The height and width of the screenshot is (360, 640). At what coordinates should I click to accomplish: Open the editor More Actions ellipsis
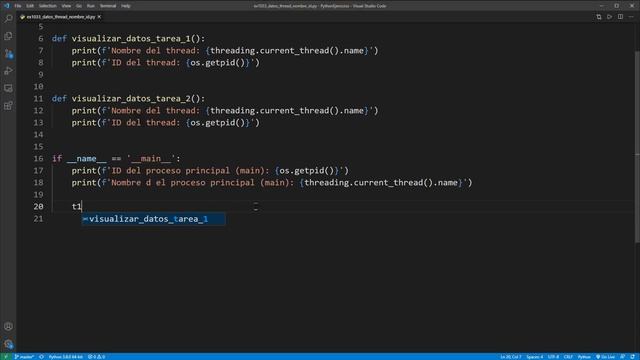(x=631, y=17)
